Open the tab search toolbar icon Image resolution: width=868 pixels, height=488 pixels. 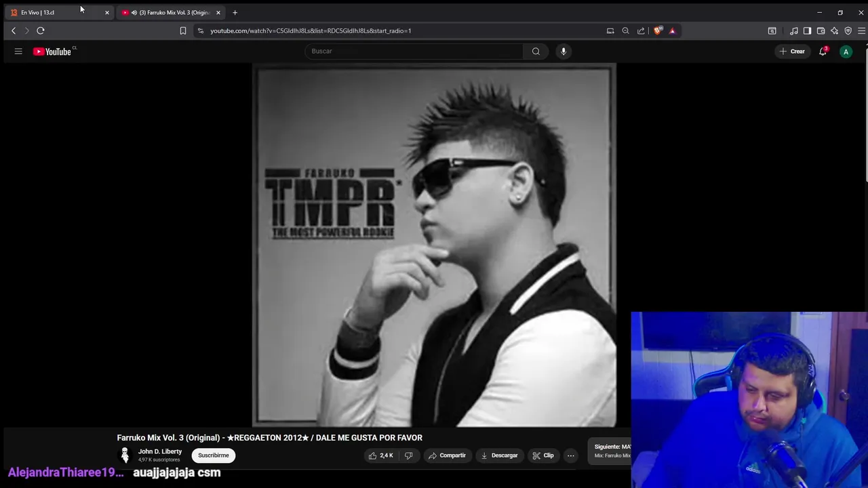(772, 30)
